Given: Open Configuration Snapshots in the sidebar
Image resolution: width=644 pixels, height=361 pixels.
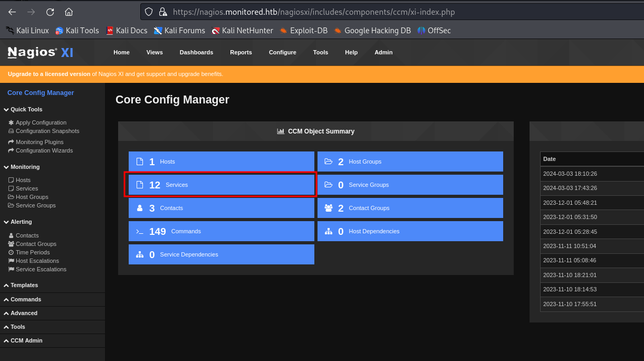Looking at the screenshot, I should click(44, 131).
